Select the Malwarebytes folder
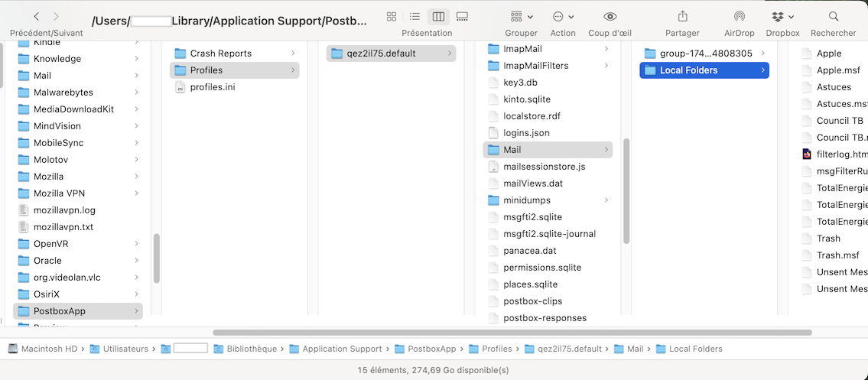This screenshot has width=868, height=380. [x=77, y=93]
